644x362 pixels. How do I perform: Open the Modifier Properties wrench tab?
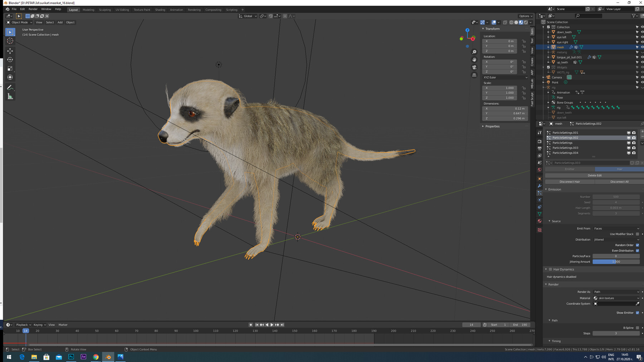(x=540, y=186)
